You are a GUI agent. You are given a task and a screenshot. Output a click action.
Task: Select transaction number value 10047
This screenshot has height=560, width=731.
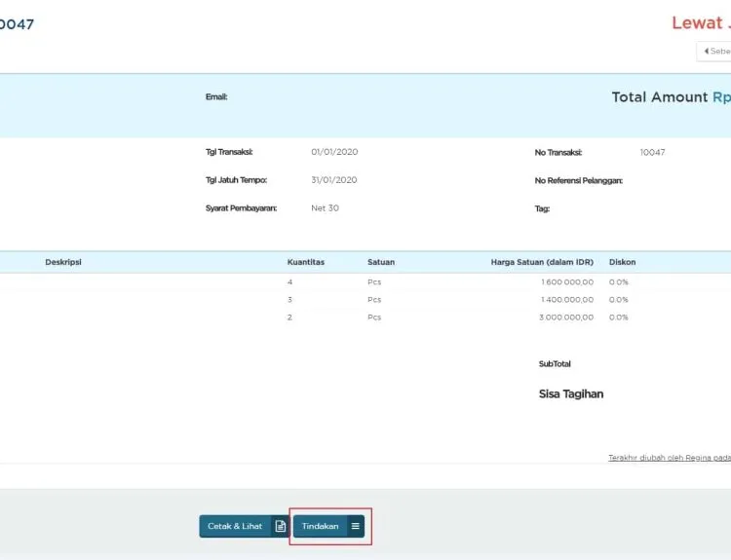(652, 152)
